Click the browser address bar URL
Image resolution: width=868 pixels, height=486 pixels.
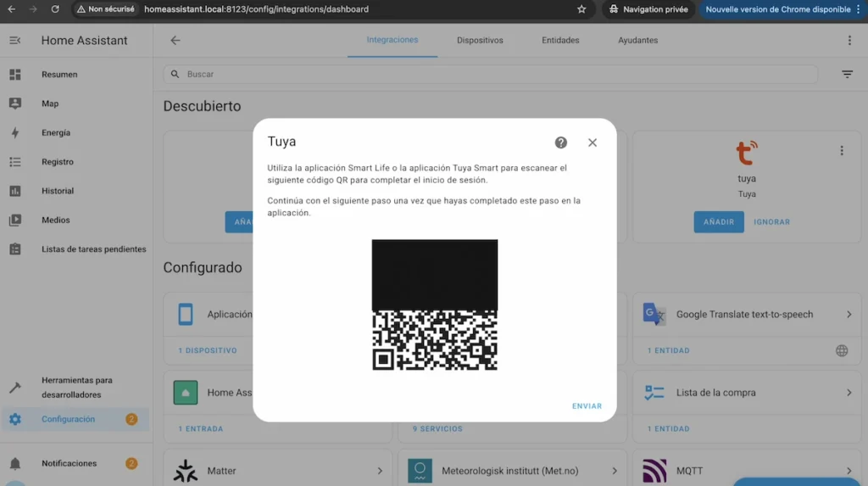tap(256, 9)
